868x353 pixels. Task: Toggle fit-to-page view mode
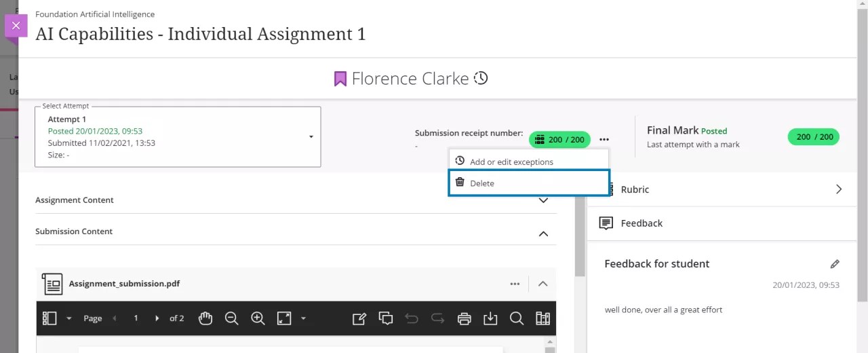[x=283, y=318]
